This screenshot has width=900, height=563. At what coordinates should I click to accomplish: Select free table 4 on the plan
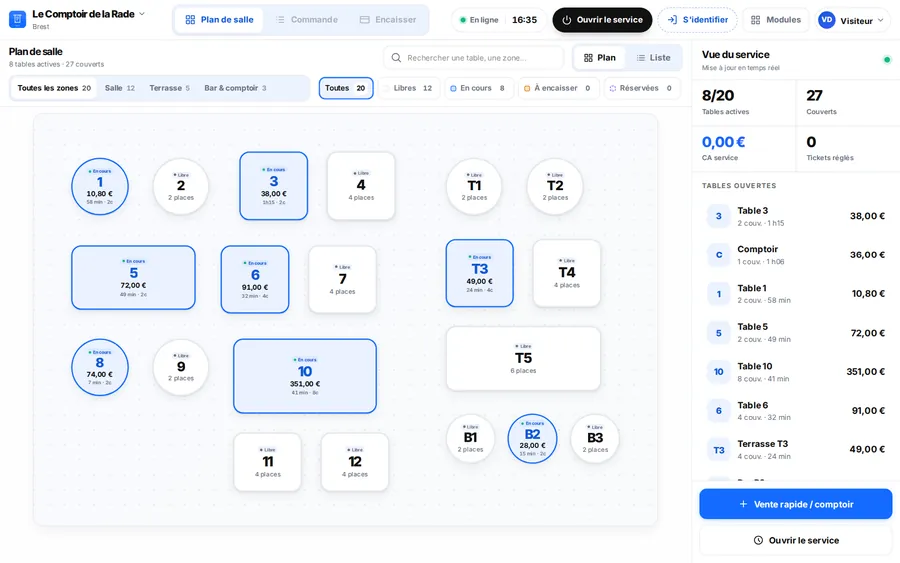point(361,186)
